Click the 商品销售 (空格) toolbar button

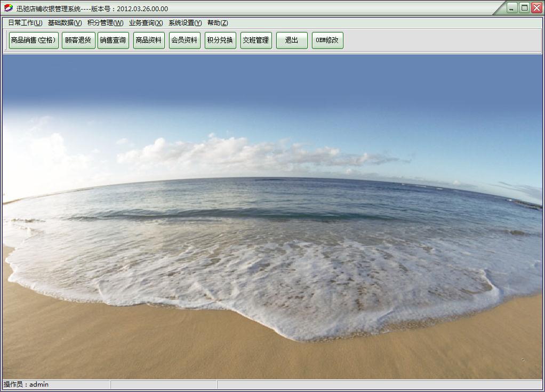pos(34,40)
